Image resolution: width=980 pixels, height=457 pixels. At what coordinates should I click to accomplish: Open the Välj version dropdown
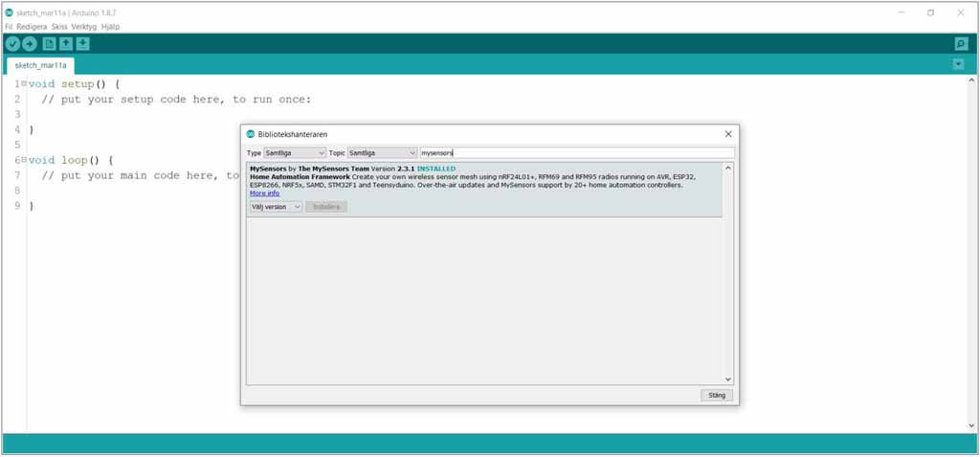(x=276, y=207)
